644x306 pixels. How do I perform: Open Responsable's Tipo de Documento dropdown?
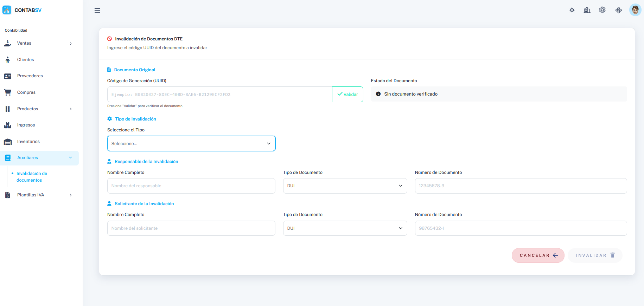[345, 186]
